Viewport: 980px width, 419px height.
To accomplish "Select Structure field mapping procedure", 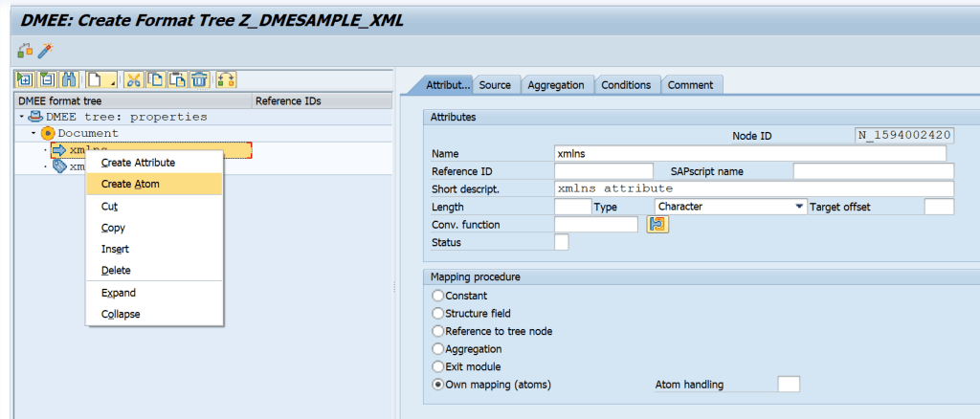I will (x=438, y=314).
